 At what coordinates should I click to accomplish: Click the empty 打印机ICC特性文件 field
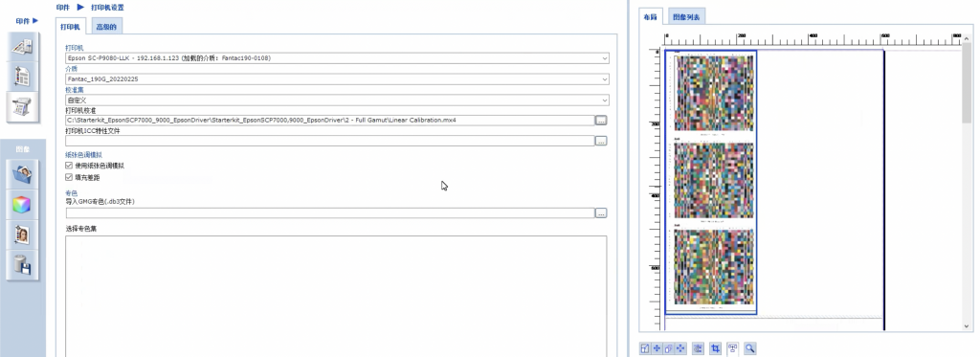point(329,142)
